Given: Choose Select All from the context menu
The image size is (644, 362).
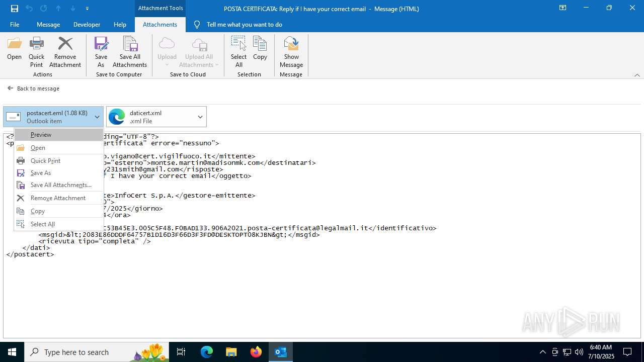Looking at the screenshot, I should (x=59, y=224).
